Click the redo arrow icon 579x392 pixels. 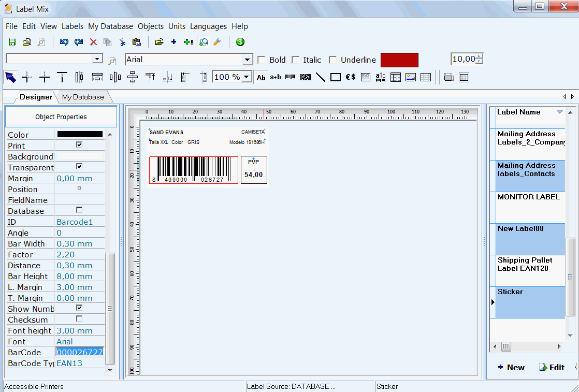tap(79, 42)
